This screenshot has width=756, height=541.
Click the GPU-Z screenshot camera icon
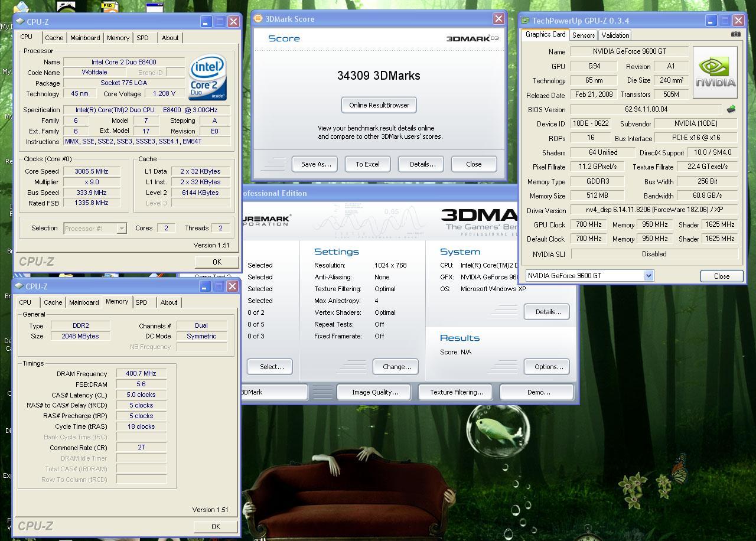pos(735,34)
